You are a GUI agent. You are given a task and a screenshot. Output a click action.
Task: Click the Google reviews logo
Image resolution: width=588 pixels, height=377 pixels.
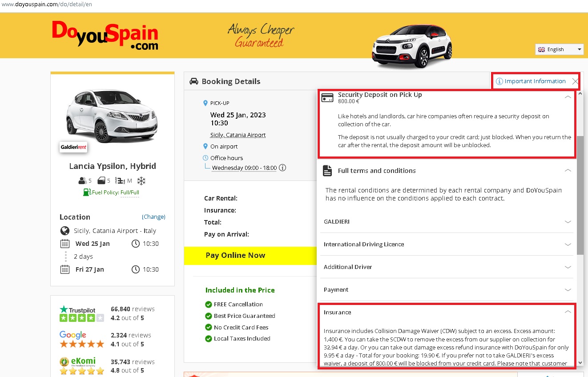coord(73,335)
